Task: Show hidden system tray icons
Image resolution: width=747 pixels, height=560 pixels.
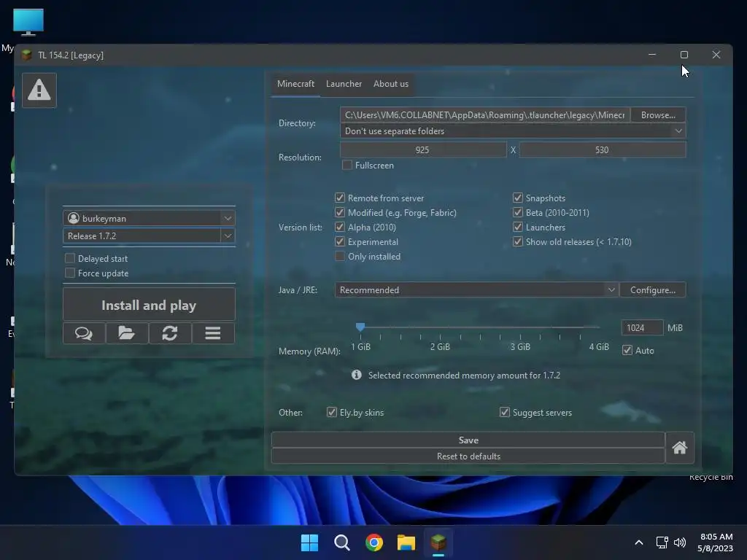Action: tap(639, 542)
